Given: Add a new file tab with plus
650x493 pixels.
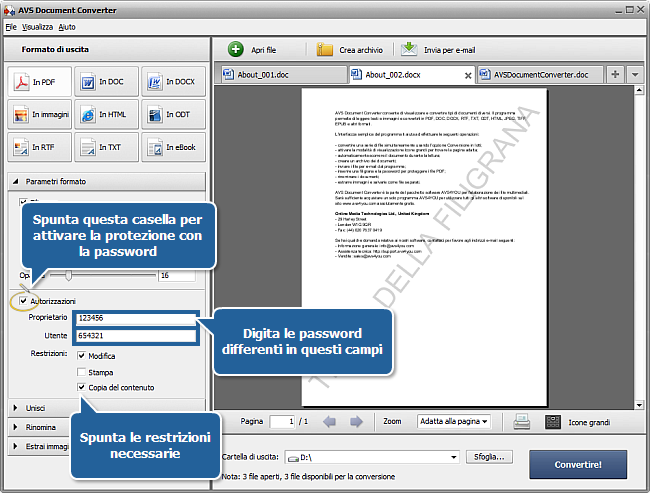Looking at the screenshot, I should (x=615, y=75).
